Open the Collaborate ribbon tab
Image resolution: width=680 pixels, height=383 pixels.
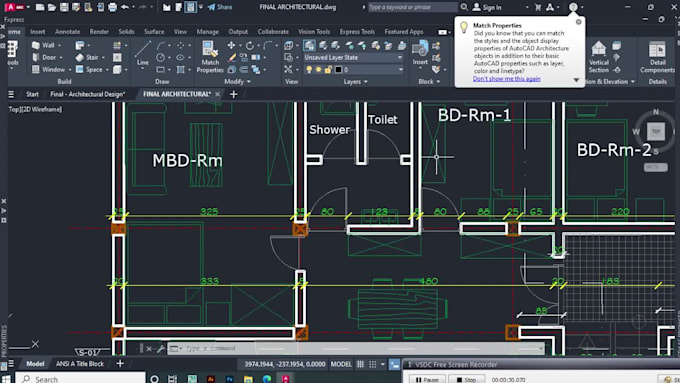coord(273,32)
